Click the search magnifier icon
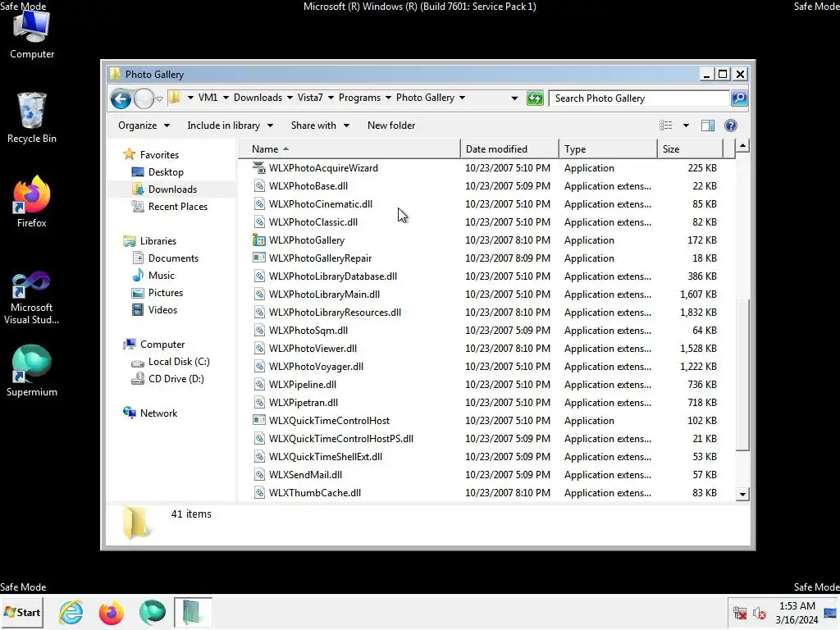This screenshot has width=840, height=630. 739,98
